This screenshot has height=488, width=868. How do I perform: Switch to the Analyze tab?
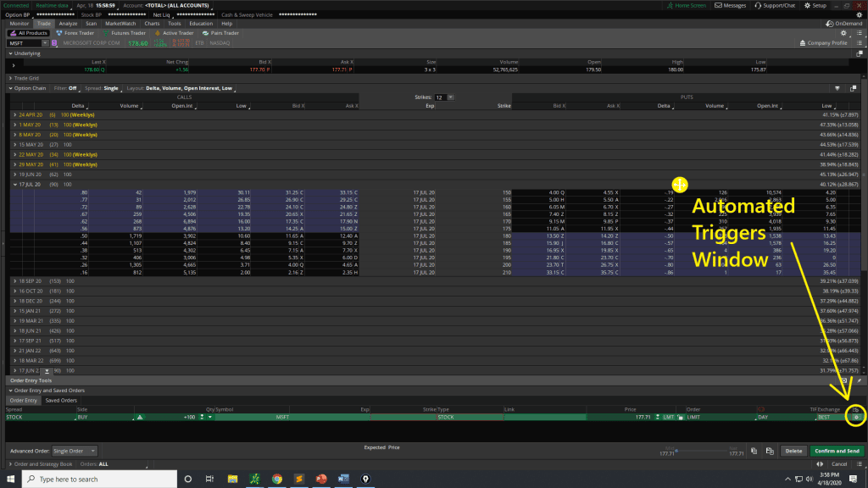(x=69, y=23)
